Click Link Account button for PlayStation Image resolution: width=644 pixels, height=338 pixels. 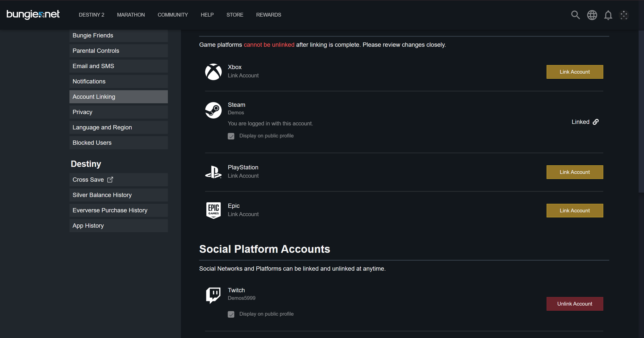coord(575,172)
